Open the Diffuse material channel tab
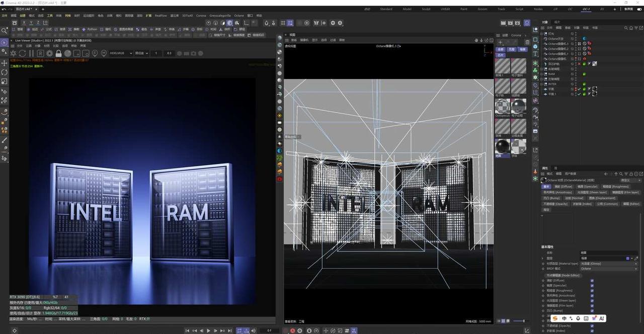 click(x=563, y=187)
